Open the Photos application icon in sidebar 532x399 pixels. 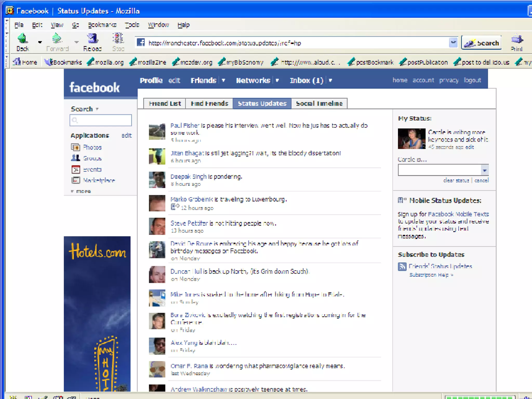pyautogui.click(x=76, y=147)
